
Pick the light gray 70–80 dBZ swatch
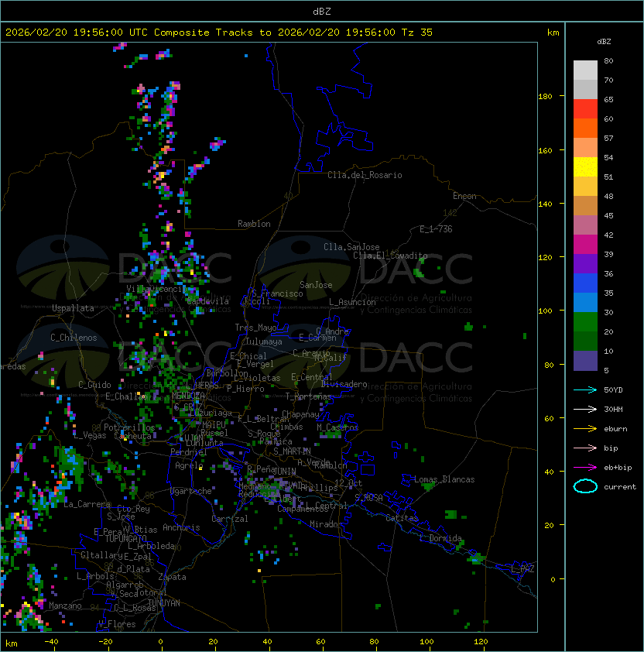(x=585, y=70)
